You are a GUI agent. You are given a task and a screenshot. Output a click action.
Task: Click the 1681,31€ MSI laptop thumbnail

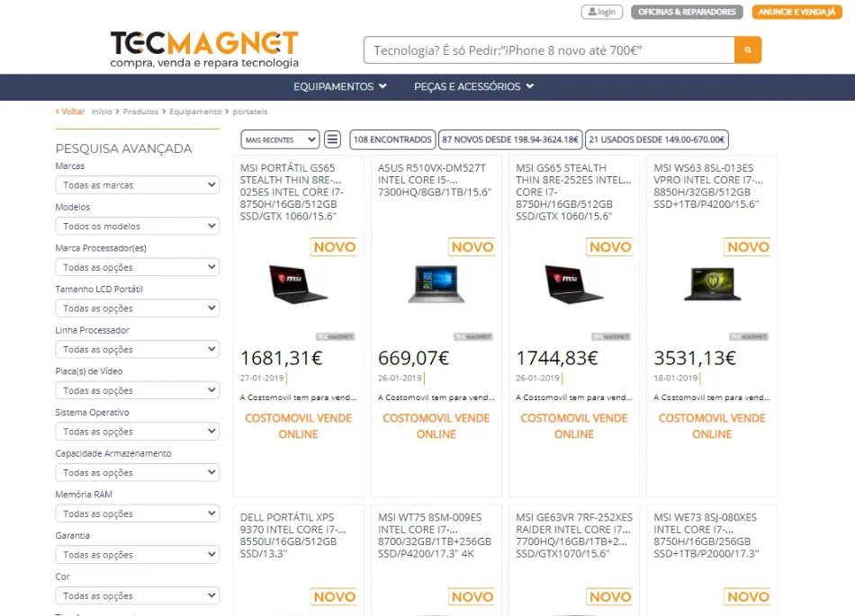[298, 284]
